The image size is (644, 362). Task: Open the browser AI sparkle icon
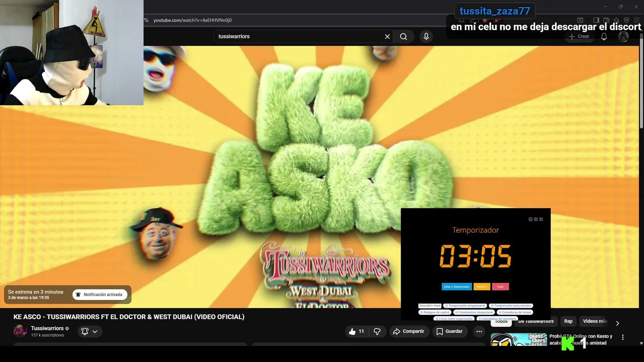[616, 20]
